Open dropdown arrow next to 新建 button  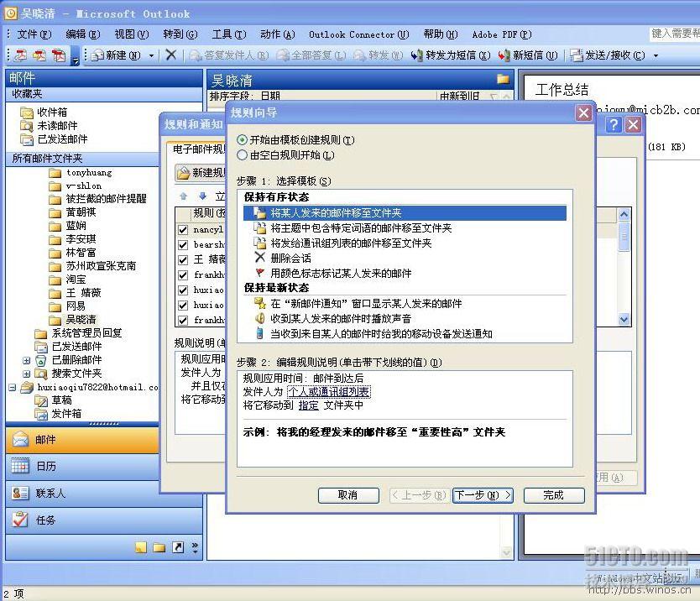pos(151,55)
